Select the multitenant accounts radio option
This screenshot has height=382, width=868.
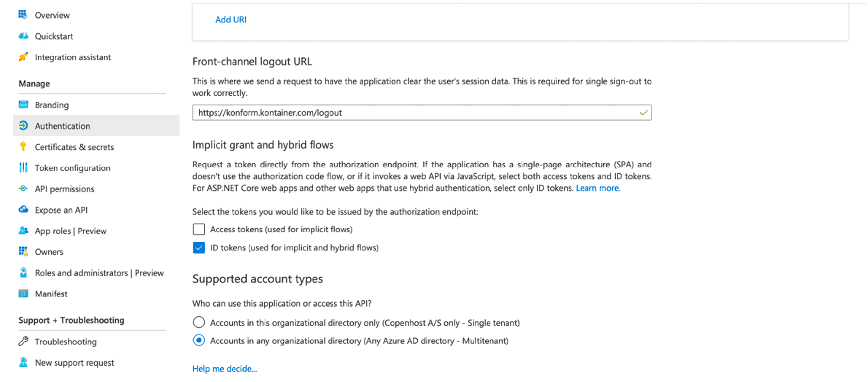click(199, 341)
